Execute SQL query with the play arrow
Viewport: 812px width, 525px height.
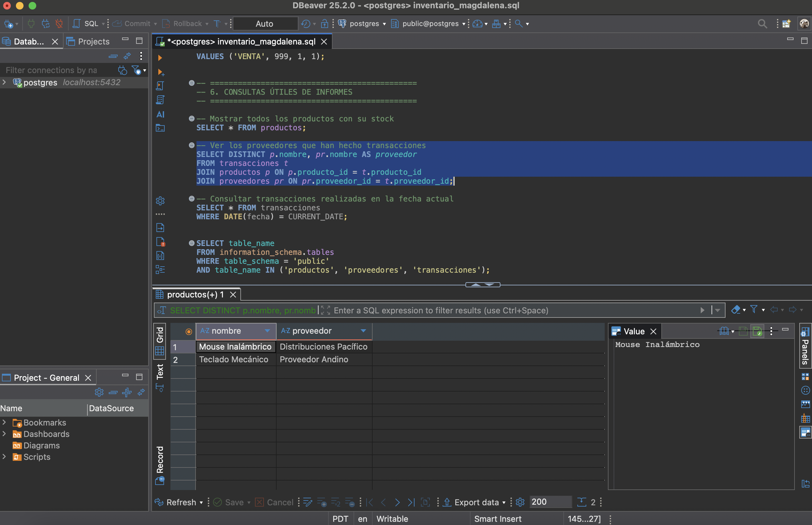point(160,58)
